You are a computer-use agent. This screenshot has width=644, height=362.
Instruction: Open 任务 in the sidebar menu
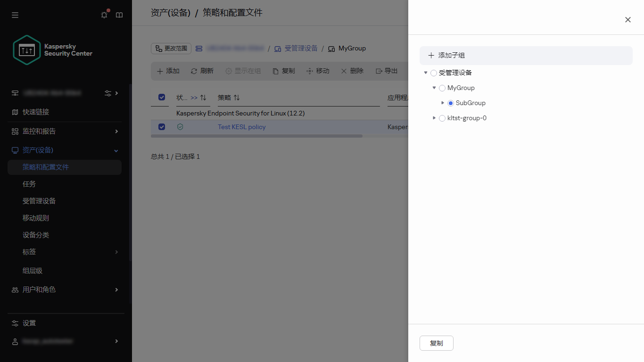coord(28,184)
